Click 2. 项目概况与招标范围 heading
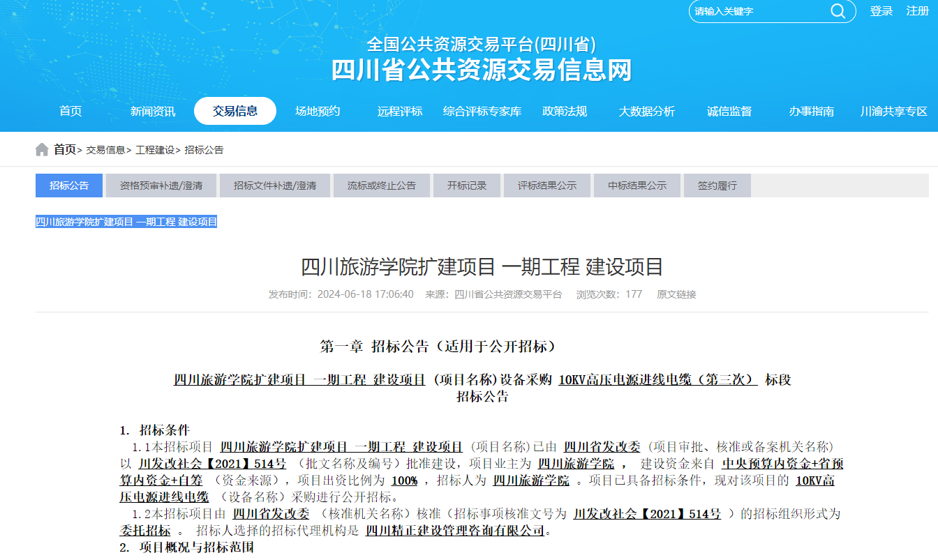Viewport: 938px width, 560px height. 186,547
